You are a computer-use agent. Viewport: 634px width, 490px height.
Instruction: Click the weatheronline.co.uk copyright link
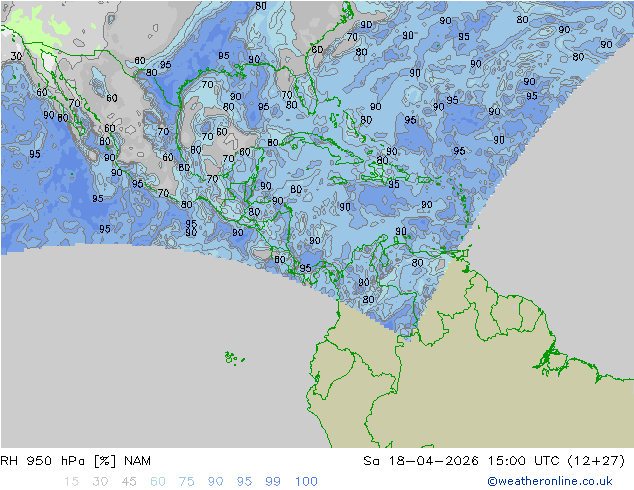tap(550, 481)
